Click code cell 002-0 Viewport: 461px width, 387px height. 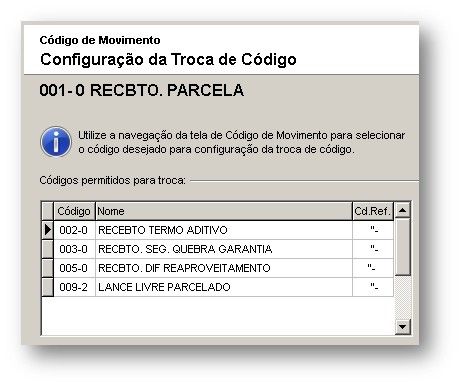coord(74,230)
